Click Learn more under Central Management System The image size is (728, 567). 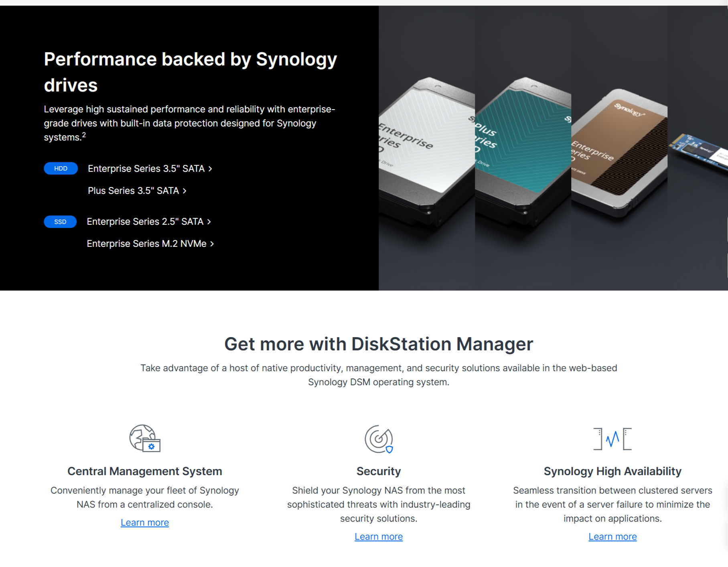tap(145, 522)
